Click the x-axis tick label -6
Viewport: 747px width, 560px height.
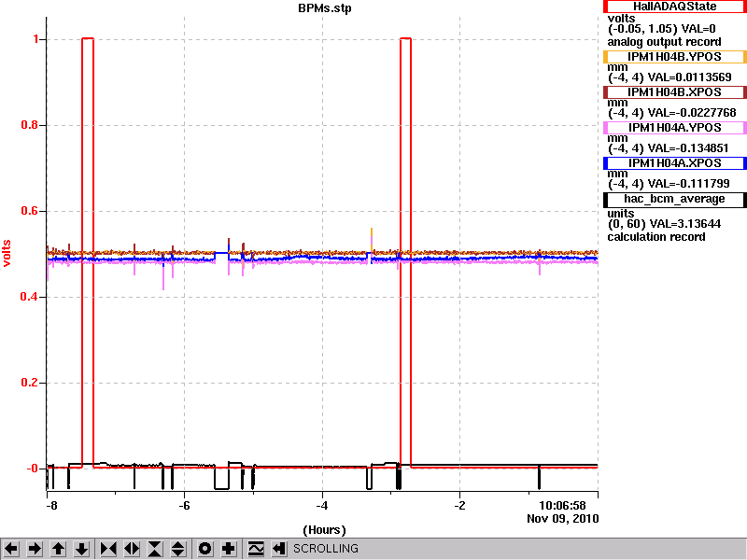point(184,506)
